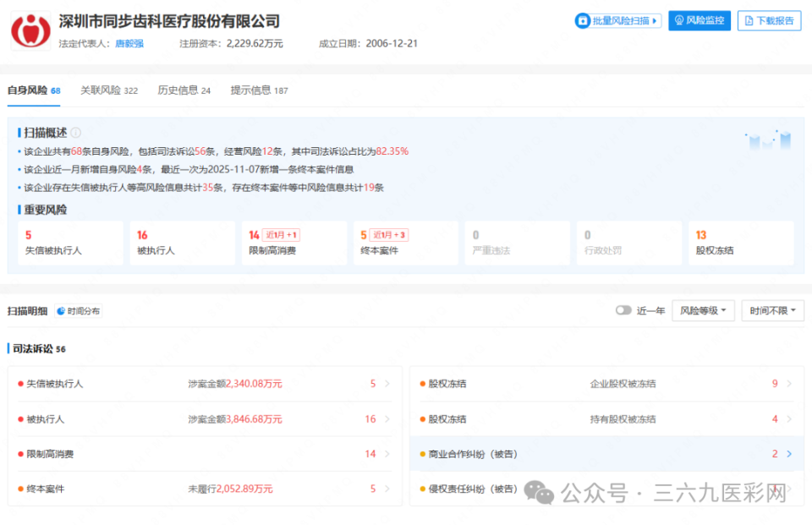Switch to the 历史信息 24 tab
This screenshot has width=812, height=525.
[x=184, y=90]
